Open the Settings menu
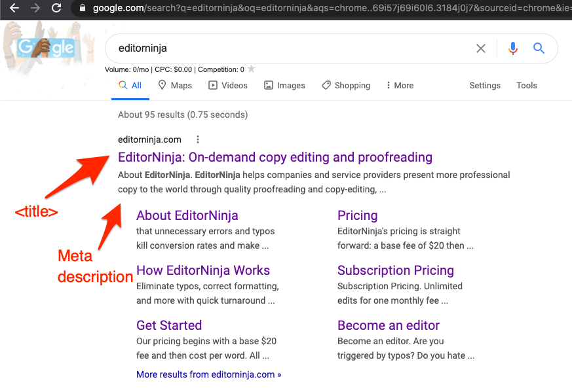This screenshot has width=572, height=392. [485, 85]
